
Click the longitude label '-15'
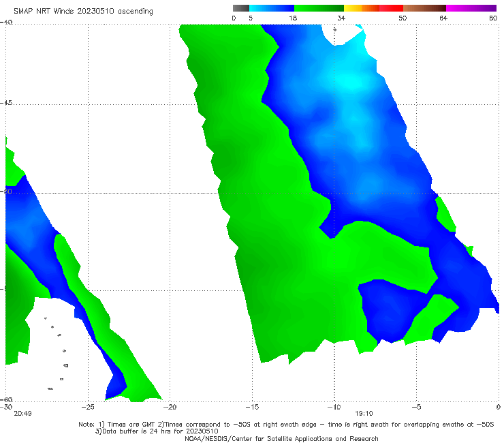pyautogui.click(x=252, y=407)
